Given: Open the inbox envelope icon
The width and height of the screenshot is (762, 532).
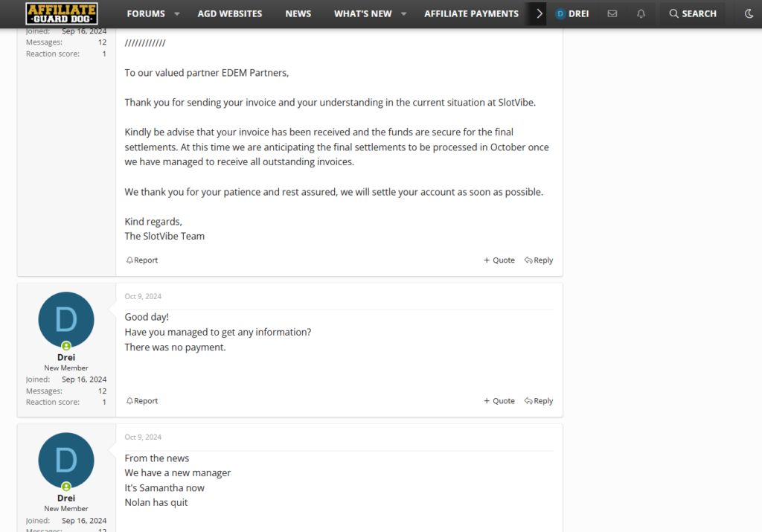Looking at the screenshot, I should click(x=612, y=13).
